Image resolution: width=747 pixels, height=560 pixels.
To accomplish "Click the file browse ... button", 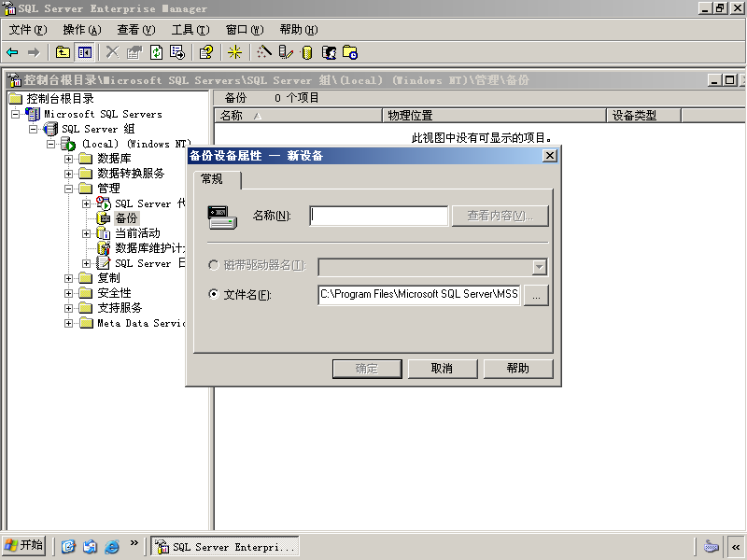I will click(x=536, y=295).
